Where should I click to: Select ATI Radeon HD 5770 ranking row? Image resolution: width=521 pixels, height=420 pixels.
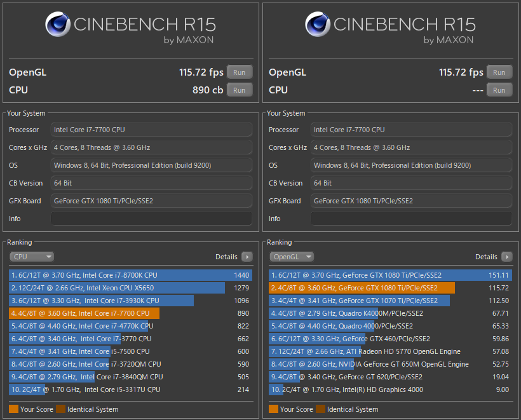tap(390, 351)
